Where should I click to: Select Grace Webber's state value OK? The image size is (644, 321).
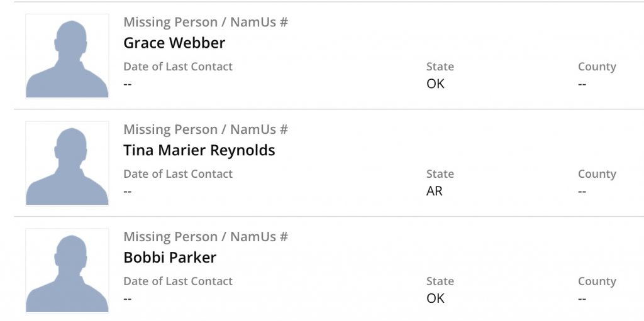435,84
